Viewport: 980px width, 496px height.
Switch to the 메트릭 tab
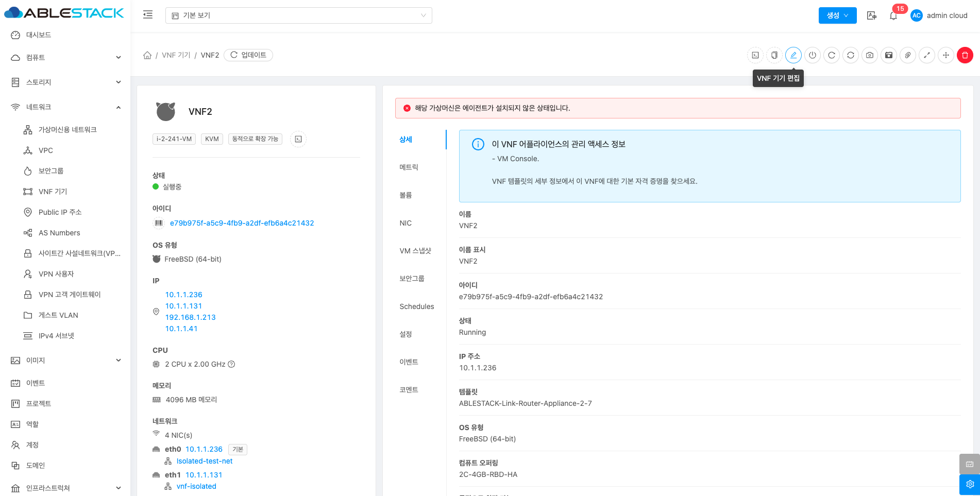coord(409,167)
